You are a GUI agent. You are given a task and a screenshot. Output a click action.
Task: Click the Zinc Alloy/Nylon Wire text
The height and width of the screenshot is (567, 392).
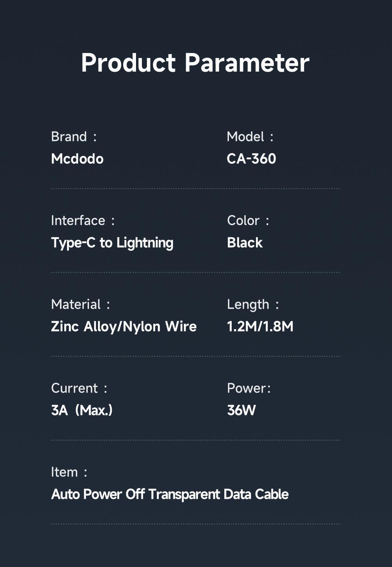coord(124,326)
